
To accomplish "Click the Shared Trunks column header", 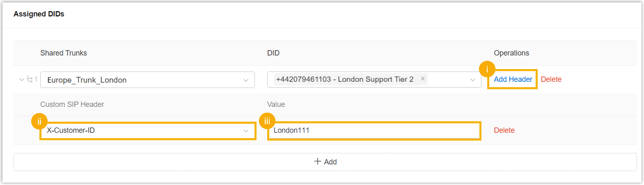I will pyautogui.click(x=64, y=53).
